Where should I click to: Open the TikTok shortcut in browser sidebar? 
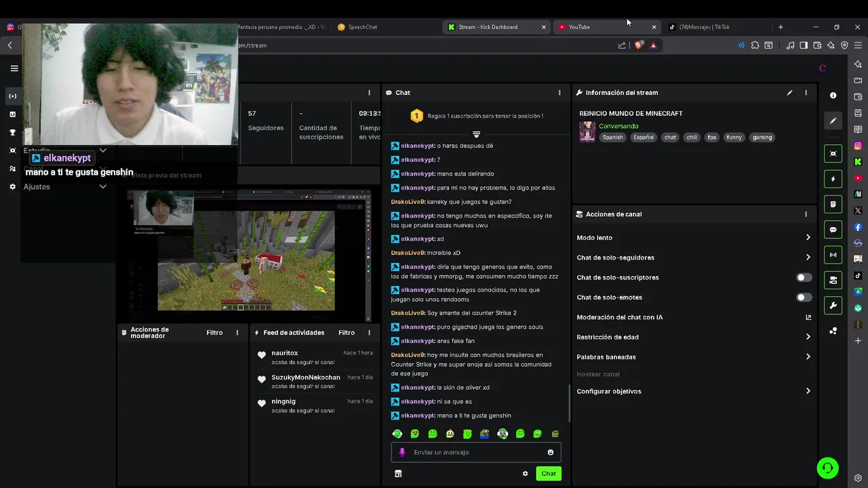858,276
